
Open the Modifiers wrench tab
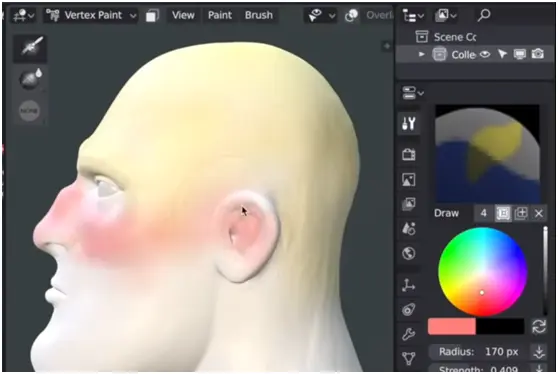coord(409,334)
